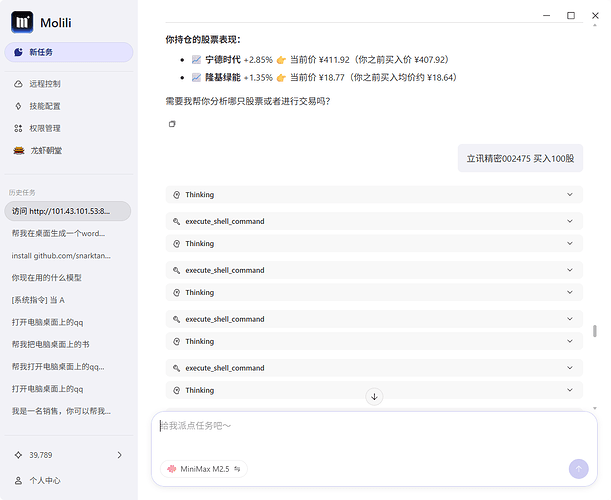Expand the fourth Thinking block chevron
611x500 pixels.
pos(570,341)
